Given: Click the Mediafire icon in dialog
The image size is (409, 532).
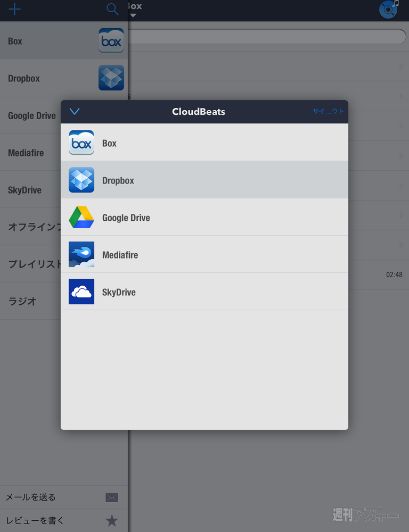Looking at the screenshot, I should tap(81, 254).
